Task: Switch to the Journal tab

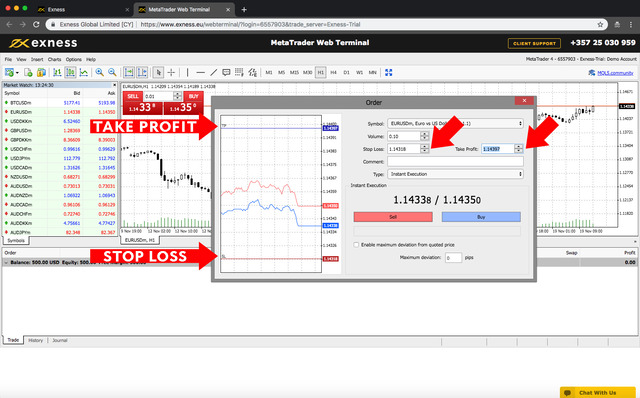Action: (60, 340)
